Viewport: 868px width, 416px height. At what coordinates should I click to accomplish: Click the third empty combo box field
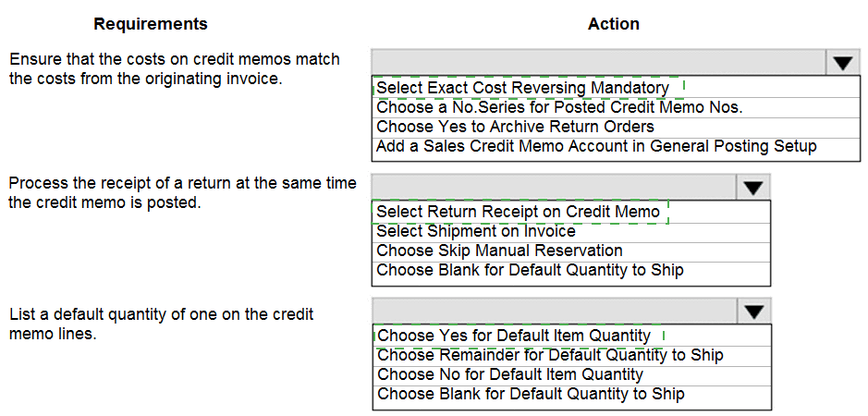555,312
